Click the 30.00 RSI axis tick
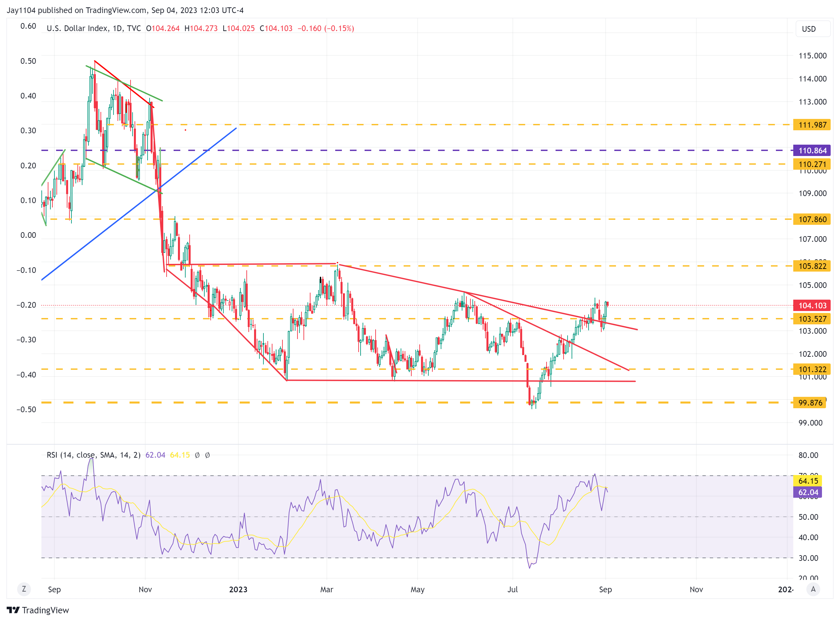 click(x=808, y=558)
